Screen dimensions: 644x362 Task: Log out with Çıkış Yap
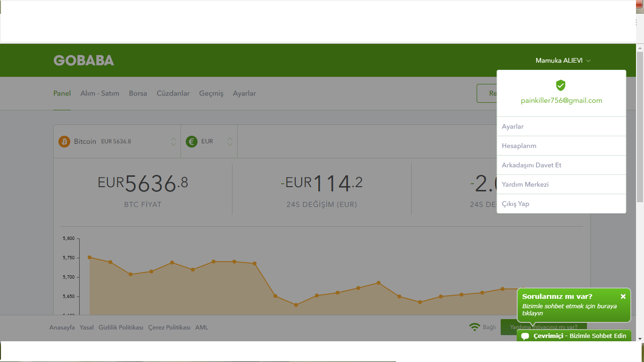pos(561,204)
